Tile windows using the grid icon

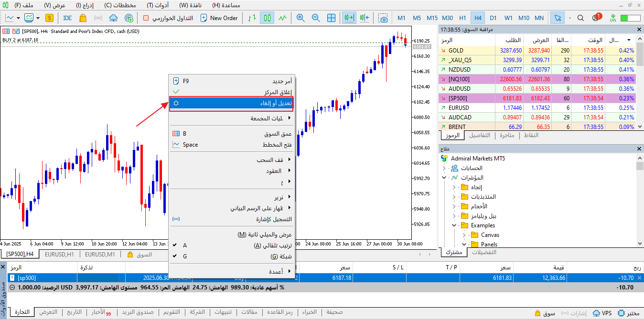tap(331, 18)
